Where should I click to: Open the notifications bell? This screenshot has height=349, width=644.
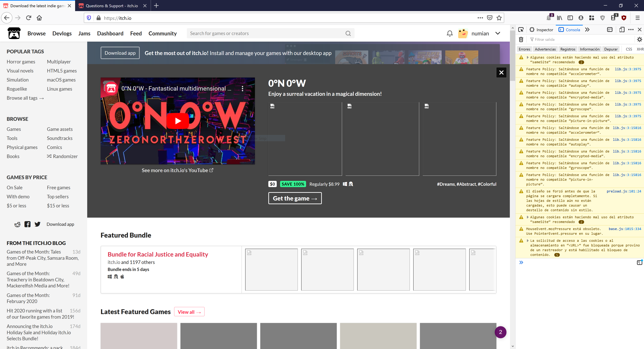coord(449,33)
